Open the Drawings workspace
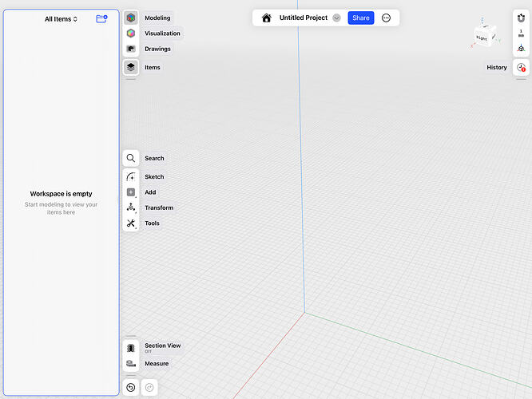This screenshot has height=399, width=532. coord(131,49)
